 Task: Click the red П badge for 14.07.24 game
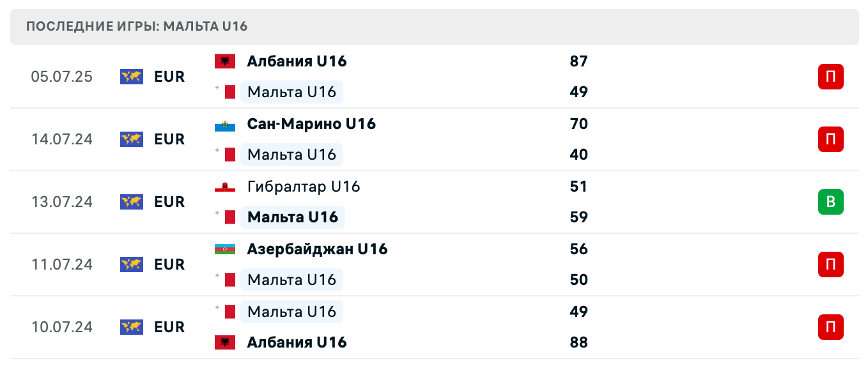830,139
